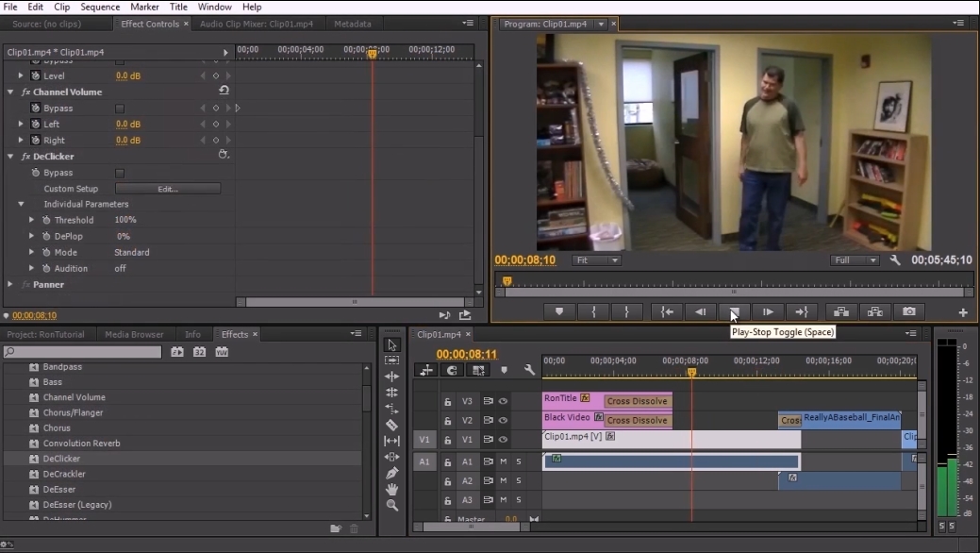Image resolution: width=980 pixels, height=553 pixels.
Task: Open Program Clip01.mp4 sequence dropdown
Action: (x=601, y=24)
